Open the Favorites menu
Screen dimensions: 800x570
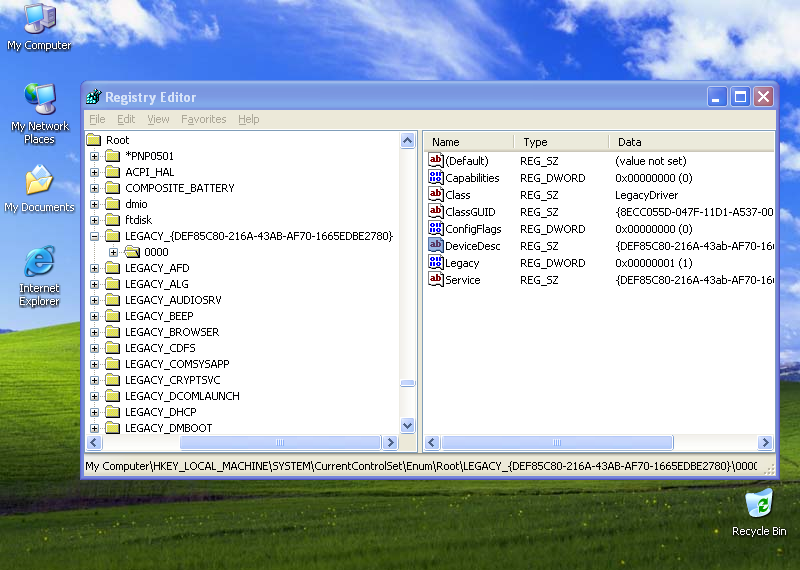click(x=204, y=119)
